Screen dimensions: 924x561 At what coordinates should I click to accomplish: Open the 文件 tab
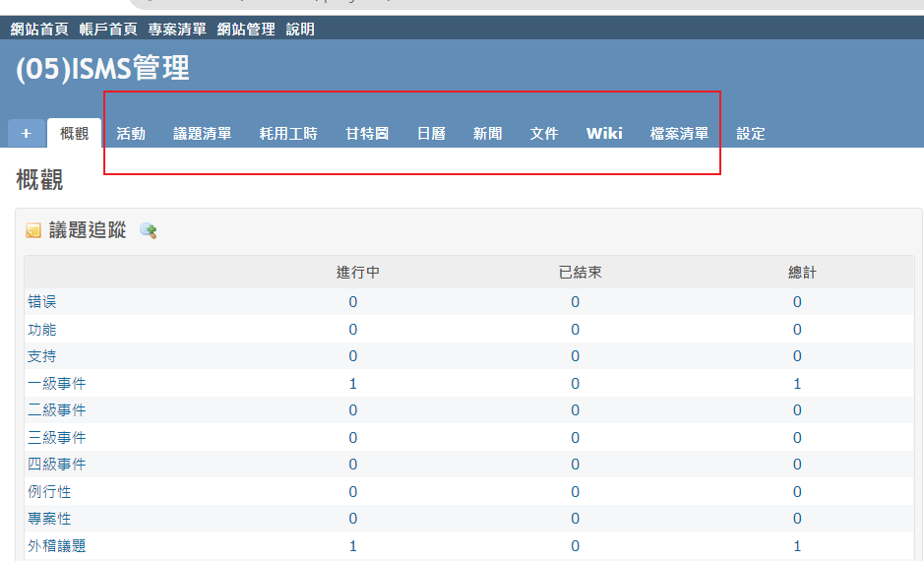544,134
